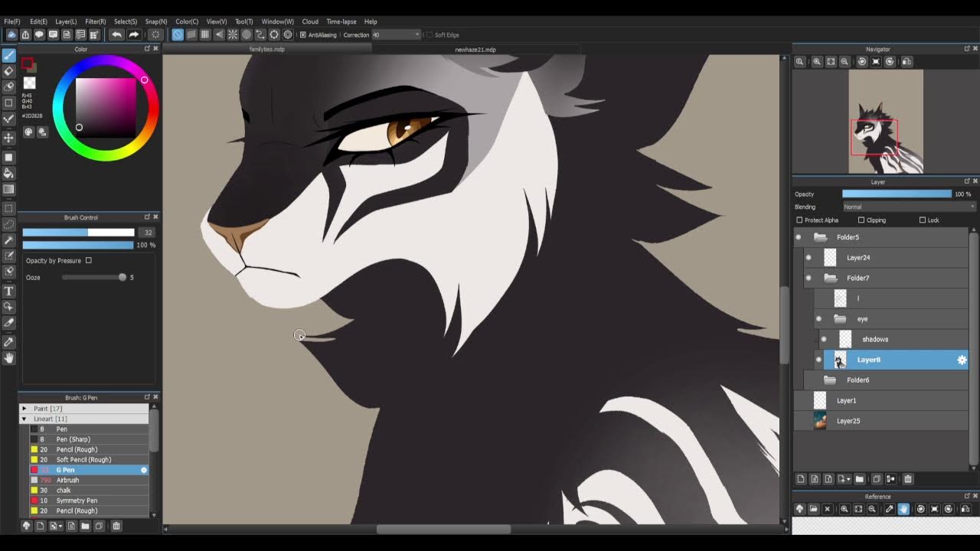Screen dimensions: 980x551
Task: Select the rectangular Select tool
Action: [9, 208]
